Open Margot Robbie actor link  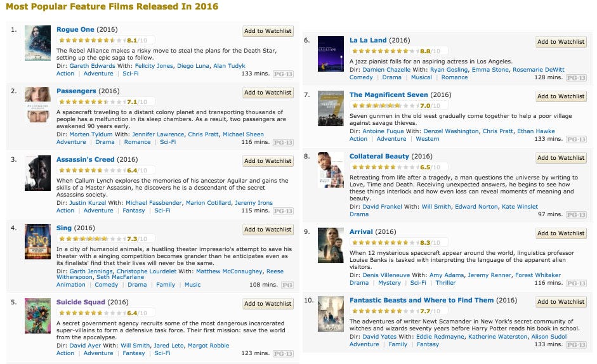pyautogui.click(x=209, y=346)
